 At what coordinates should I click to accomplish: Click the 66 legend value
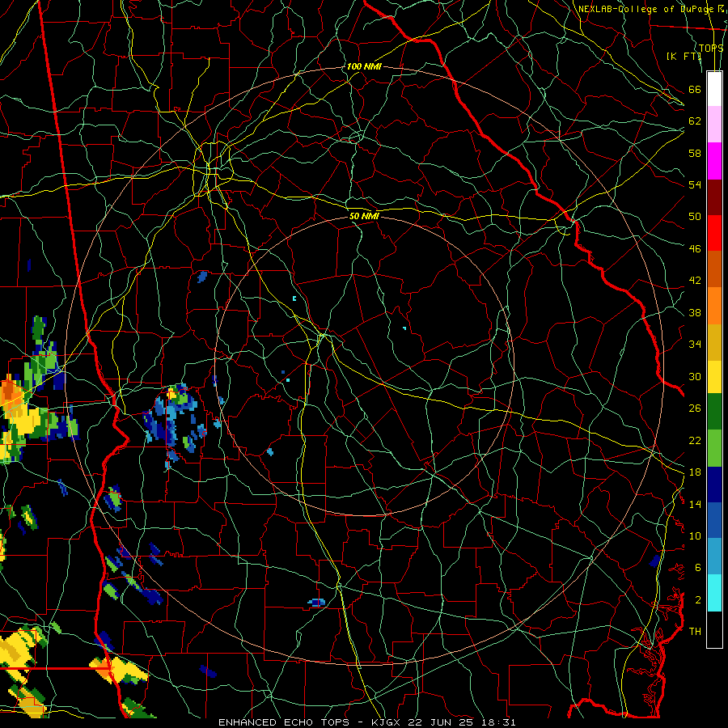pyautogui.click(x=695, y=89)
